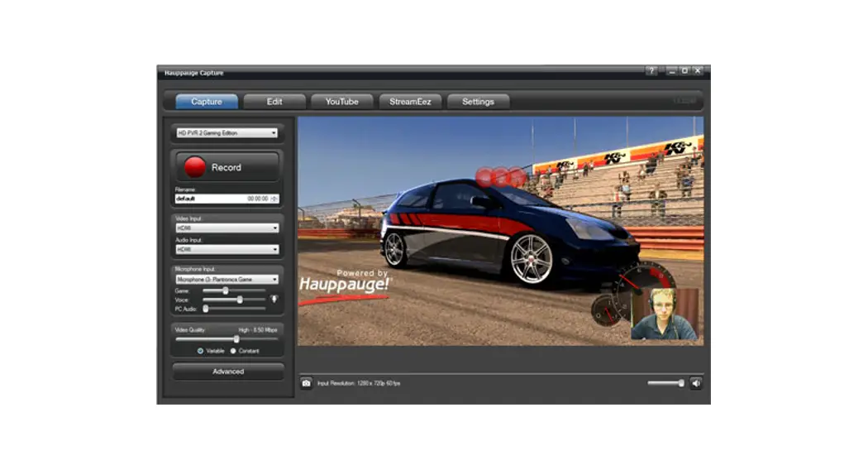Image resolution: width=868 pixels, height=470 pixels.
Task: Change the Video Quality slider
Action: [227, 339]
